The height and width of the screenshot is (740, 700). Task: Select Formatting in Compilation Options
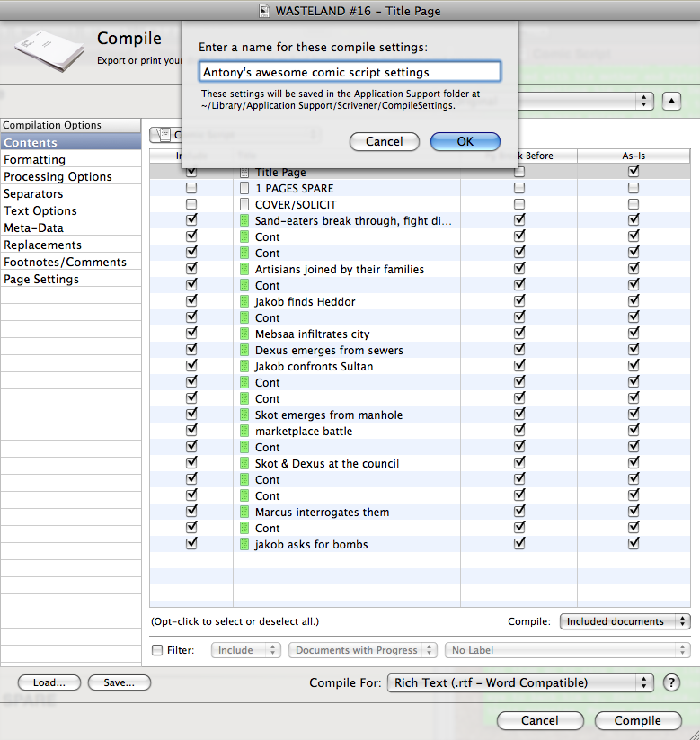pos(35,160)
